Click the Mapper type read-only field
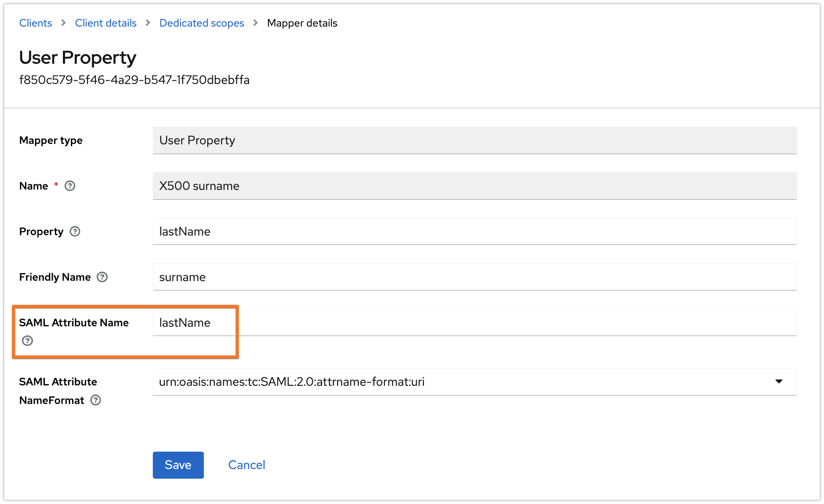The width and height of the screenshot is (824, 504). pos(474,140)
